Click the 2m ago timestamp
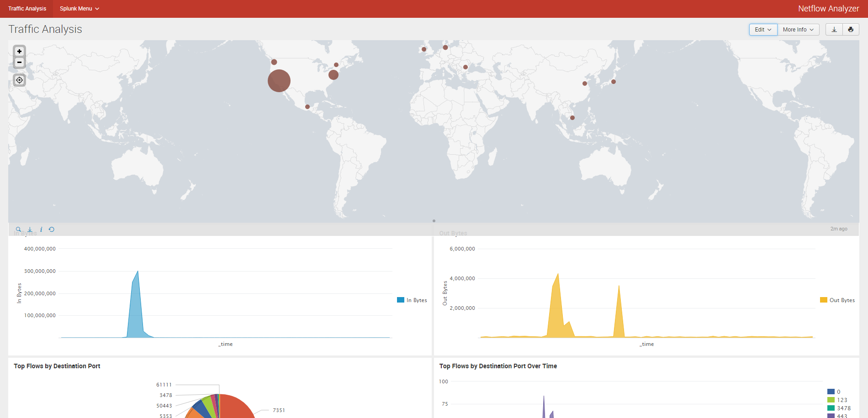The height and width of the screenshot is (418, 868). pos(839,229)
